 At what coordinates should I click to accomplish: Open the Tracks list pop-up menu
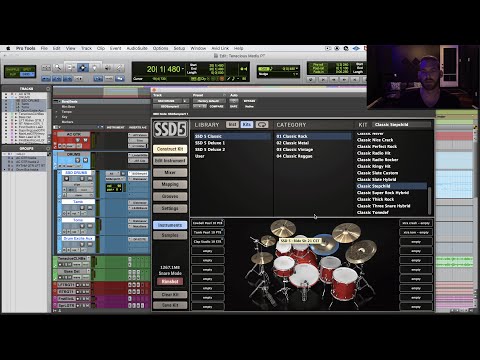coord(48,89)
